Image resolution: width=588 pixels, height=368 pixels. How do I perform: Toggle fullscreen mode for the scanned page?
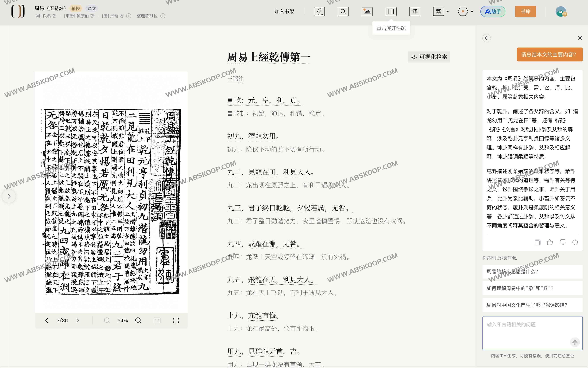176,320
